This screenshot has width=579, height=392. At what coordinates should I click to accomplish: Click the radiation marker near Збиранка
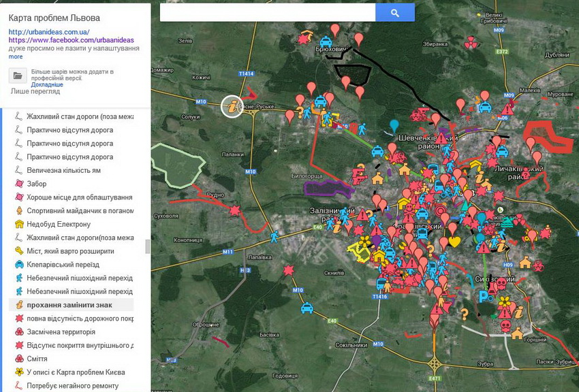click(470, 42)
